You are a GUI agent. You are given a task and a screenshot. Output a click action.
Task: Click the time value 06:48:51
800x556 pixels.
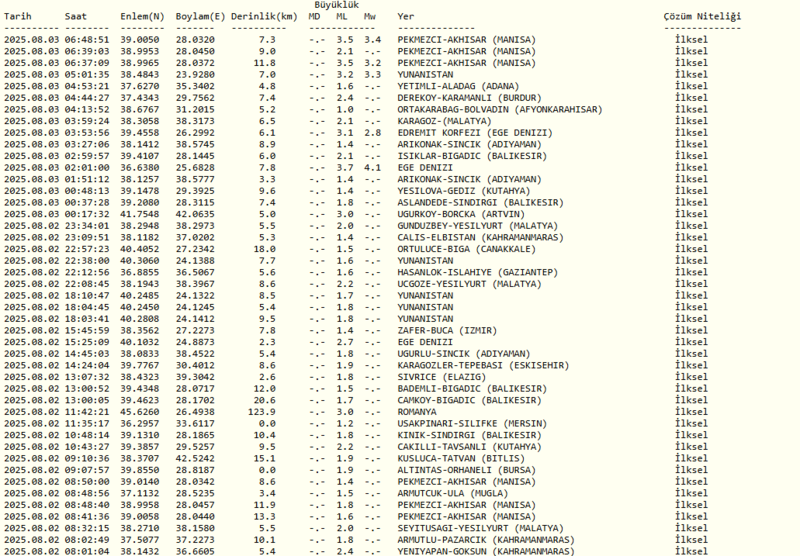pos(87,40)
